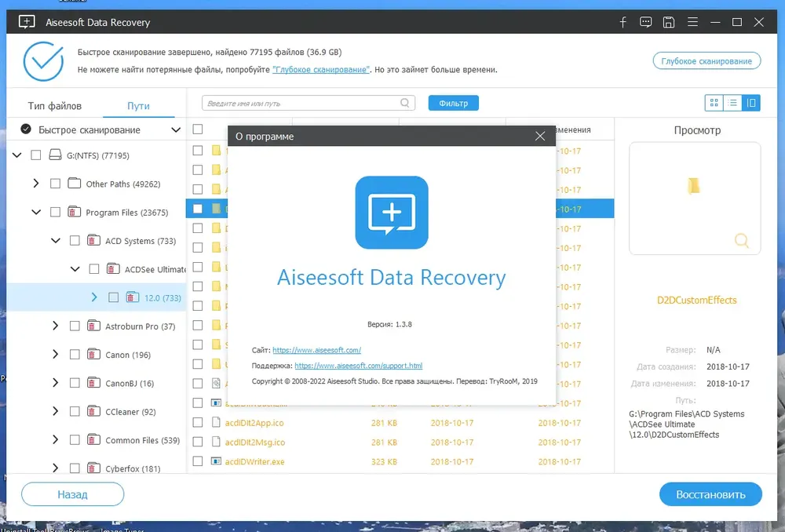Viewport: 785px width, 532px height.
Task: Switch to list view mode
Action: tap(733, 103)
